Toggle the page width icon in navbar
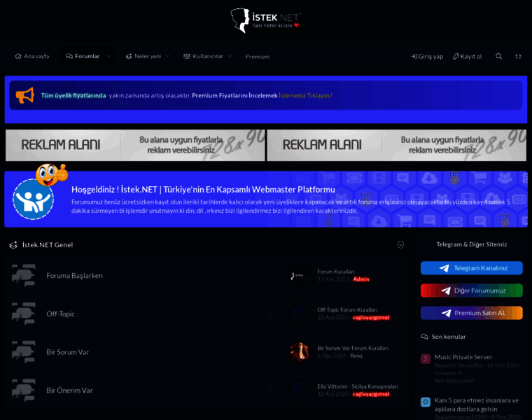The width and height of the screenshot is (532, 420). (518, 56)
